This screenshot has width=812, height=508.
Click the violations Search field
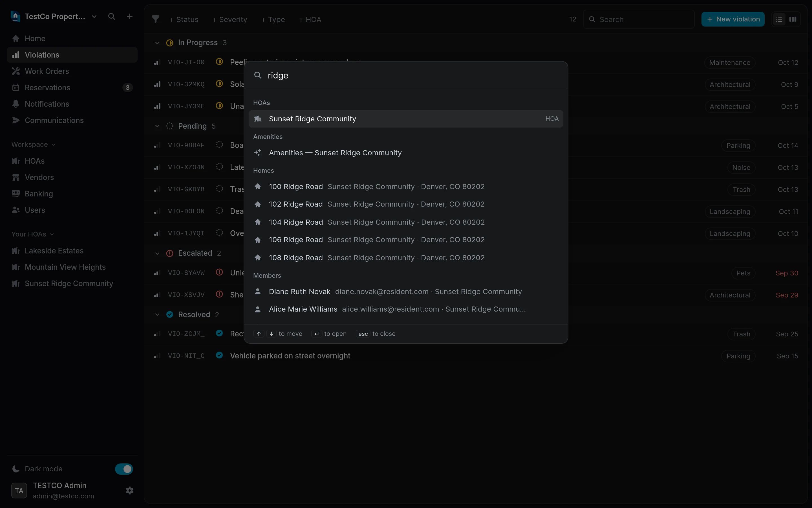point(639,19)
